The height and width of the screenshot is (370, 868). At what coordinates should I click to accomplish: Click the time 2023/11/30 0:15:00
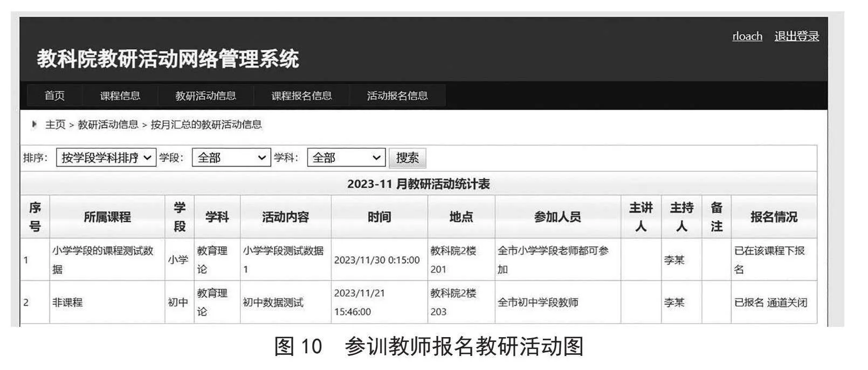380,259
